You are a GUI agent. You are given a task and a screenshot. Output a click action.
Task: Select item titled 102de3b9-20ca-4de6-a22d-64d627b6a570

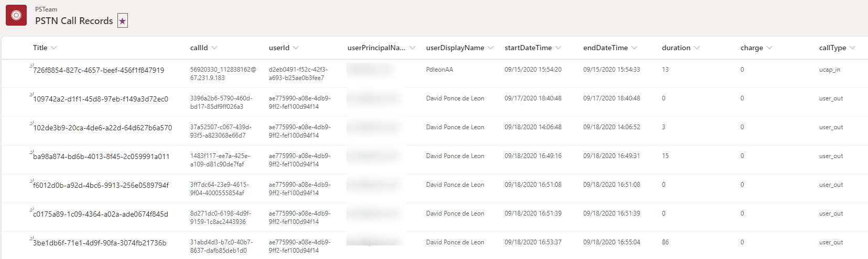click(x=102, y=128)
